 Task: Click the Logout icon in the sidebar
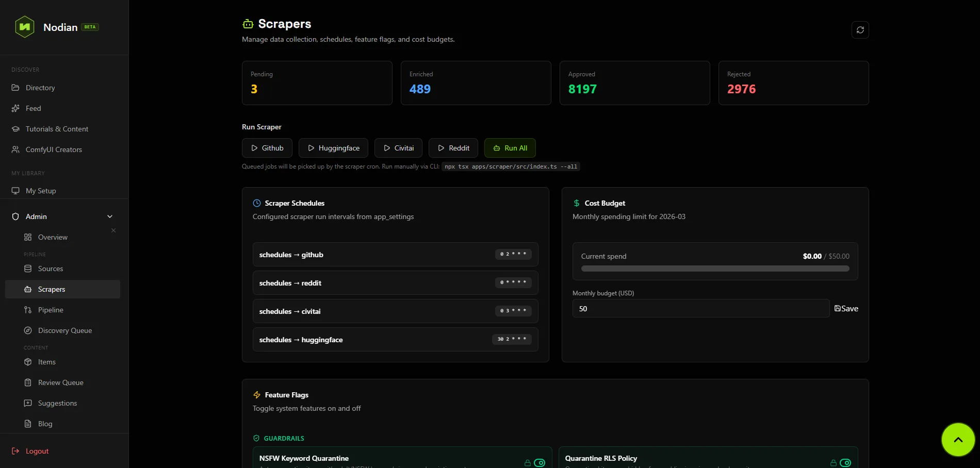pyautogui.click(x=15, y=451)
